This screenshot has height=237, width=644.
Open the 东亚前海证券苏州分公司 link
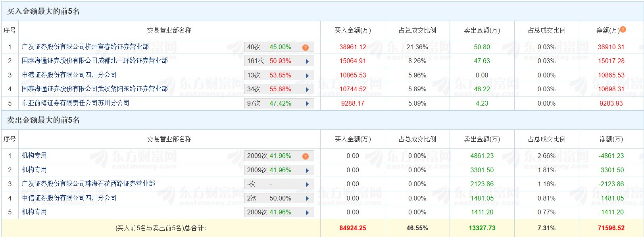[x=75, y=103]
